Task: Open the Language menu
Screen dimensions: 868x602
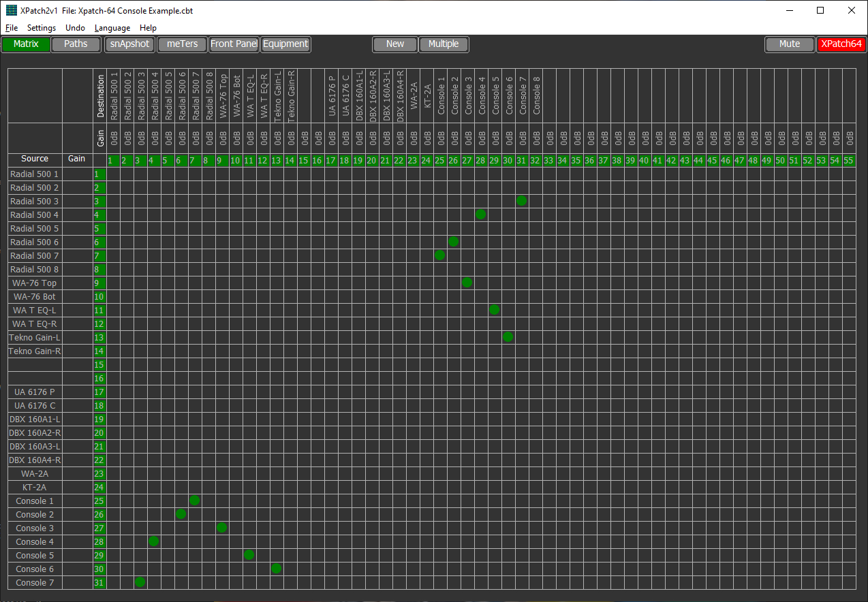Action: coord(112,28)
